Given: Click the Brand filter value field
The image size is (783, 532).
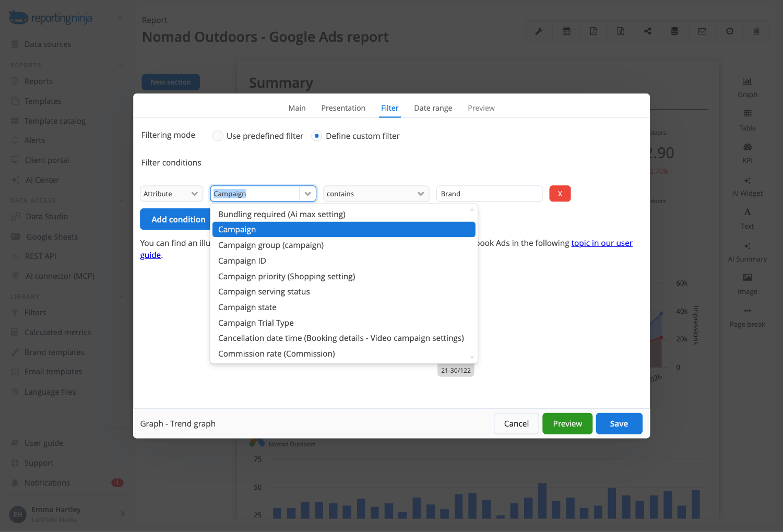Looking at the screenshot, I should click(489, 194).
